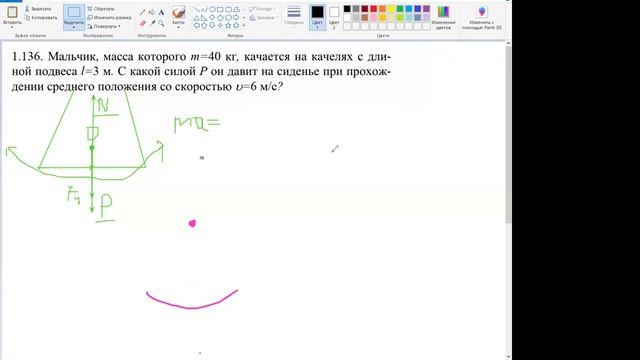This screenshot has height=360, width=640.
Task: Choose the Curve shape
Action: (204, 9)
